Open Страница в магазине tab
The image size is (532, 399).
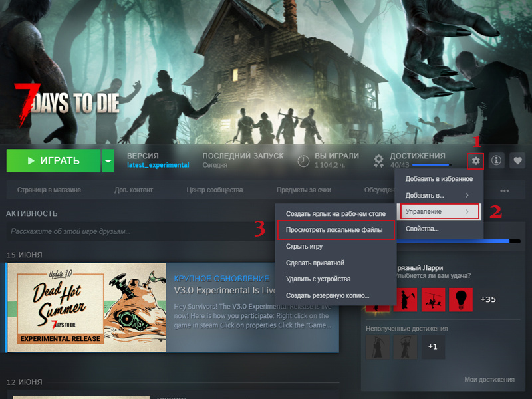[x=49, y=190]
